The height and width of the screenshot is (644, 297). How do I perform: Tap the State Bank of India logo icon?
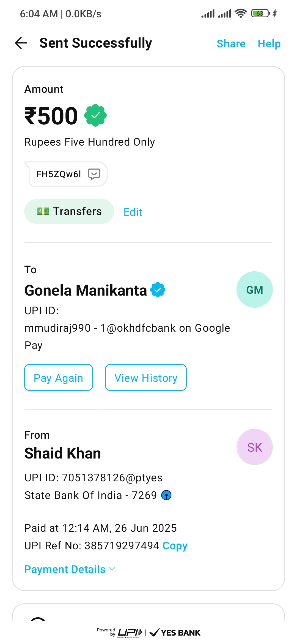coord(166,495)
